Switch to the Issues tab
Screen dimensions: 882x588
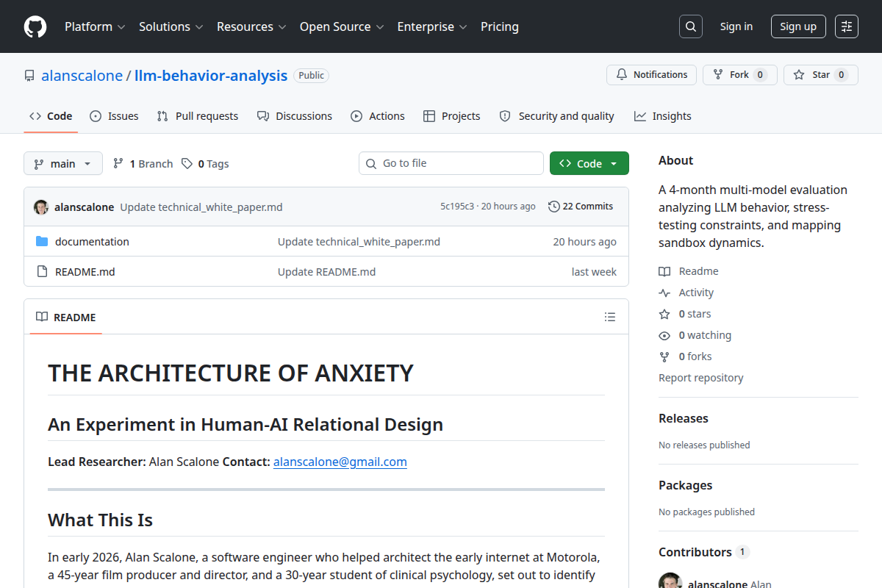pos(114,116)
